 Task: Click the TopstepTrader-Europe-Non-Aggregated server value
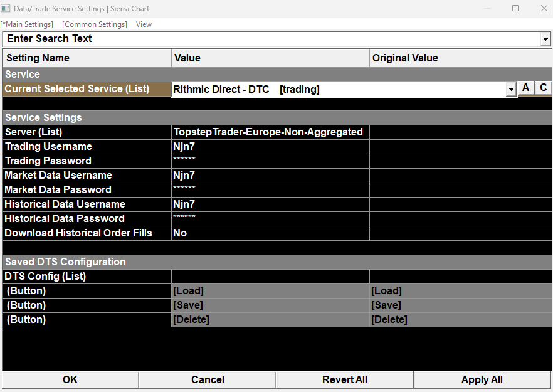pos(270,132)
